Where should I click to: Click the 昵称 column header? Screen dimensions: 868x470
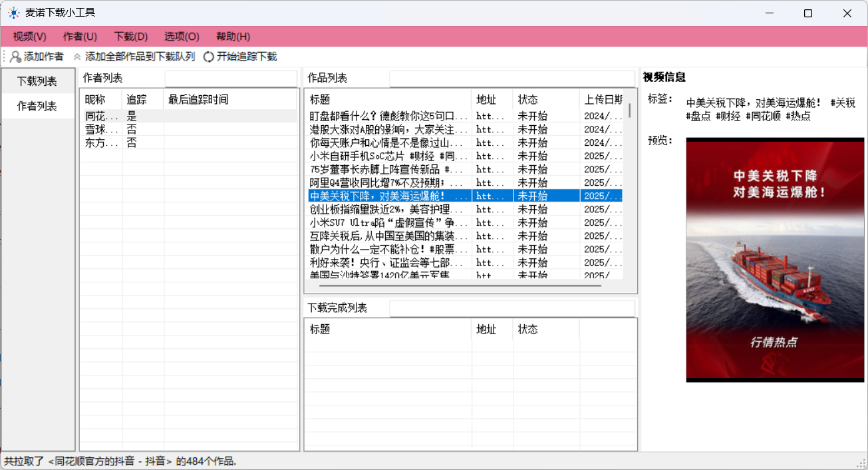point(101,100)
